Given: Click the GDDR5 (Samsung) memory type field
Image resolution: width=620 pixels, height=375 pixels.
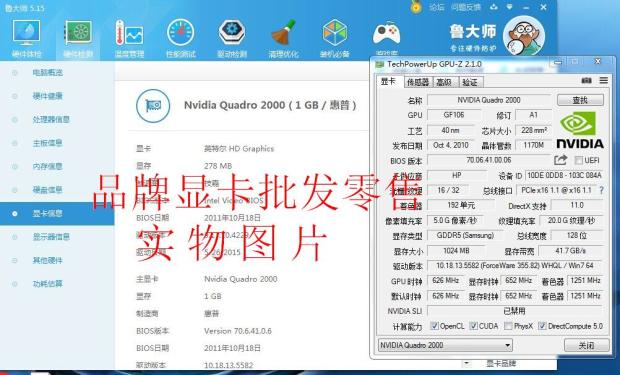Looking at the screenshot, I should tap(465, 235).
